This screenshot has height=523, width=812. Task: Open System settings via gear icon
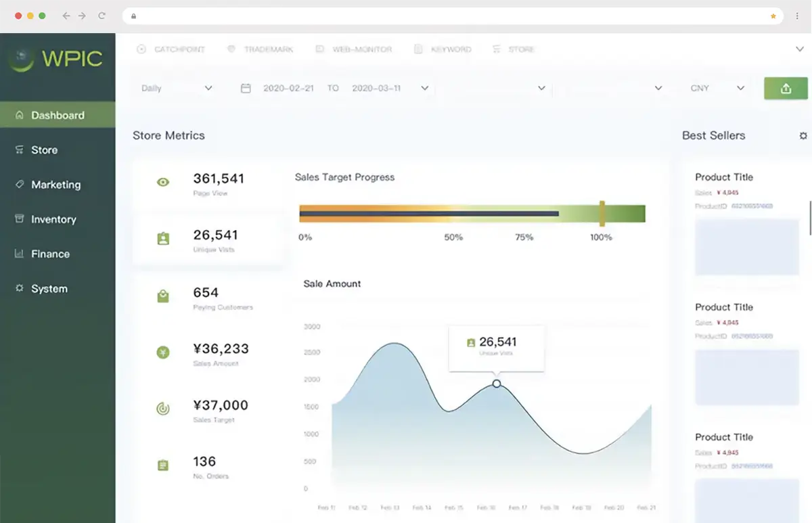pos(19,288)
